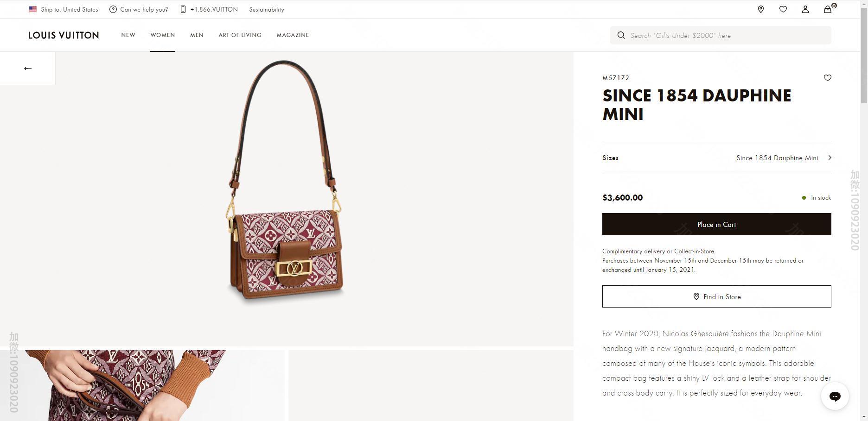868x421 pixels.
Task: Click the page vertical scrollbar
Action: [x=864, y=232]
